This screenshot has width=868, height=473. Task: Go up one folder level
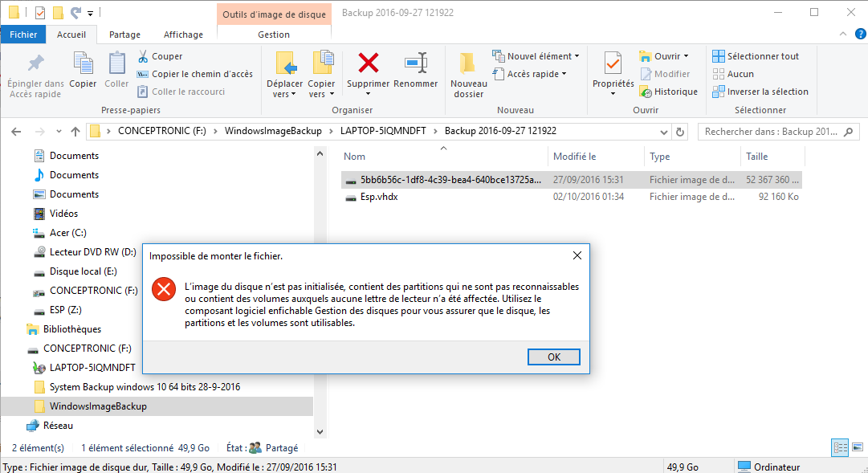(x=75, y=131)
